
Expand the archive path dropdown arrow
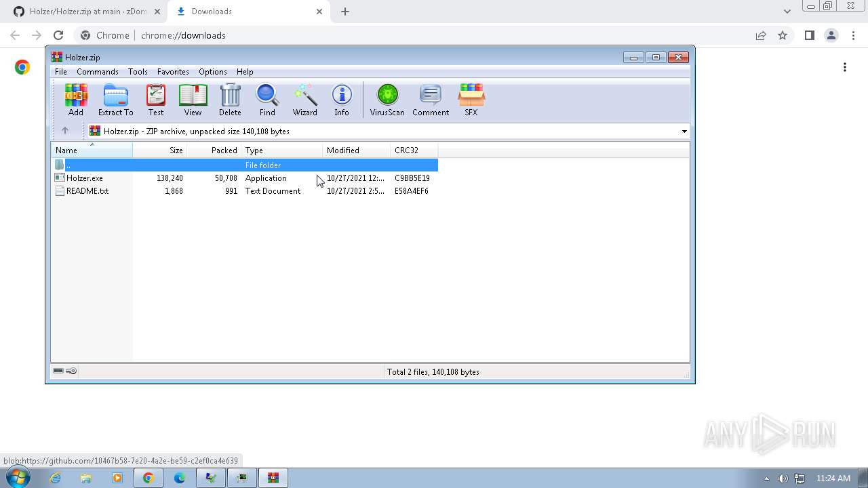tap(684, 131)
